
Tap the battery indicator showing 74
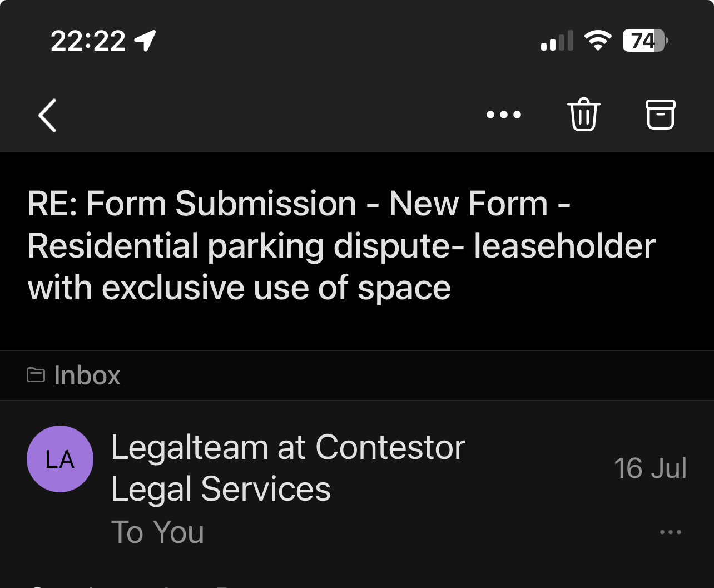(x=645, y=41)
